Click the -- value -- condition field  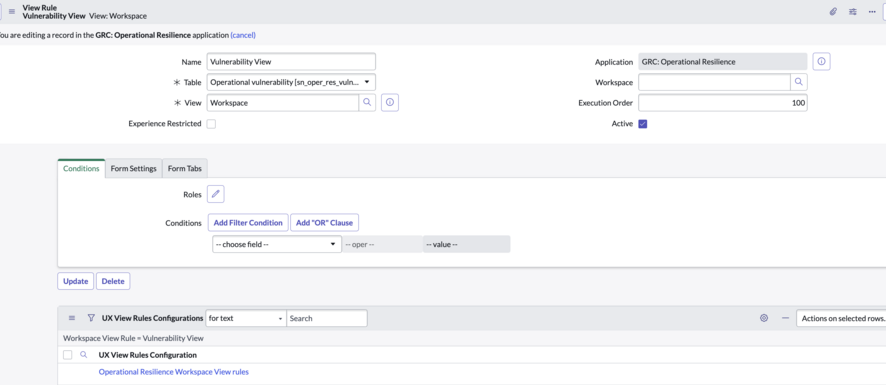click(466, 244)
